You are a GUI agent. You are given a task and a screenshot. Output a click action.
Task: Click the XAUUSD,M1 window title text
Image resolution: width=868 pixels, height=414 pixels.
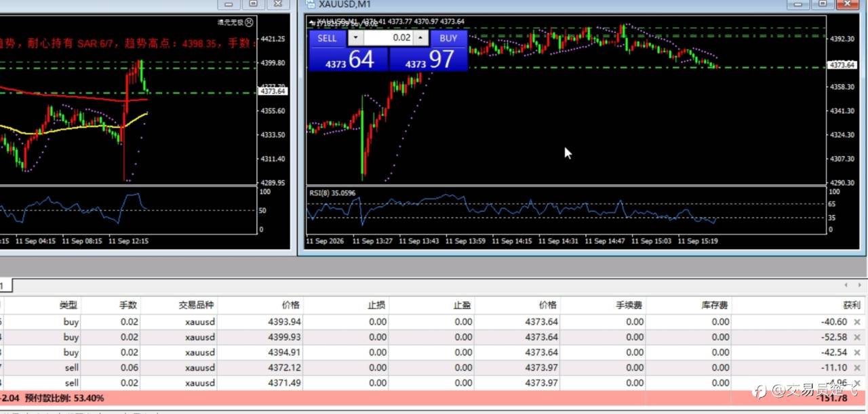(345, 5)
